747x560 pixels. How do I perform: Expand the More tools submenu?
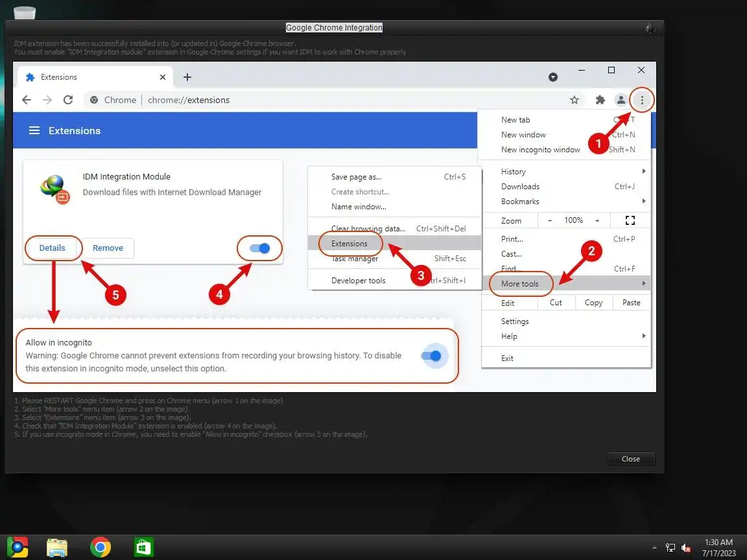pyautogui.click(x=567, y=284)
